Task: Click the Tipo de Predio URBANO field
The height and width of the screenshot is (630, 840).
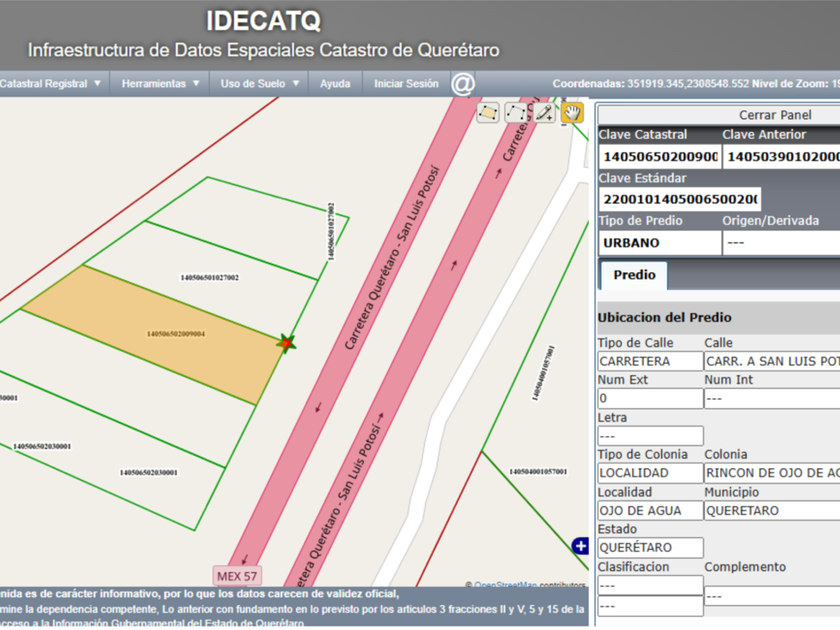Action: [659, 243]
